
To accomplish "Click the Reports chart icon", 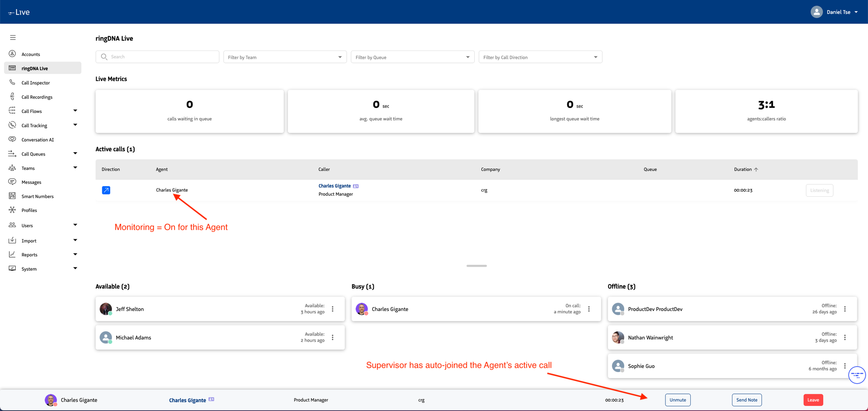I will (12, 254).
